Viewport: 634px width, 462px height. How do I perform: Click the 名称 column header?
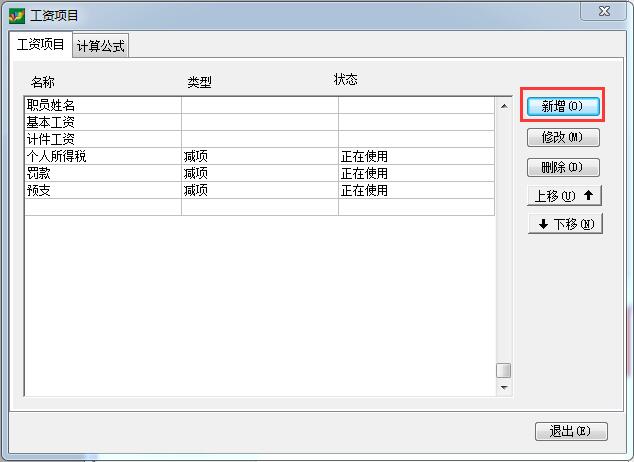(42, 82)
